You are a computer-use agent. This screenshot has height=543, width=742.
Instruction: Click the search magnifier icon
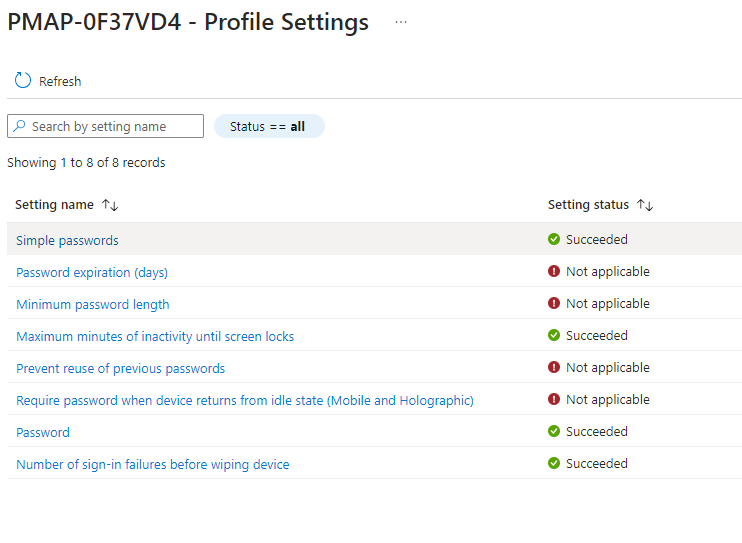click(20, 127)
